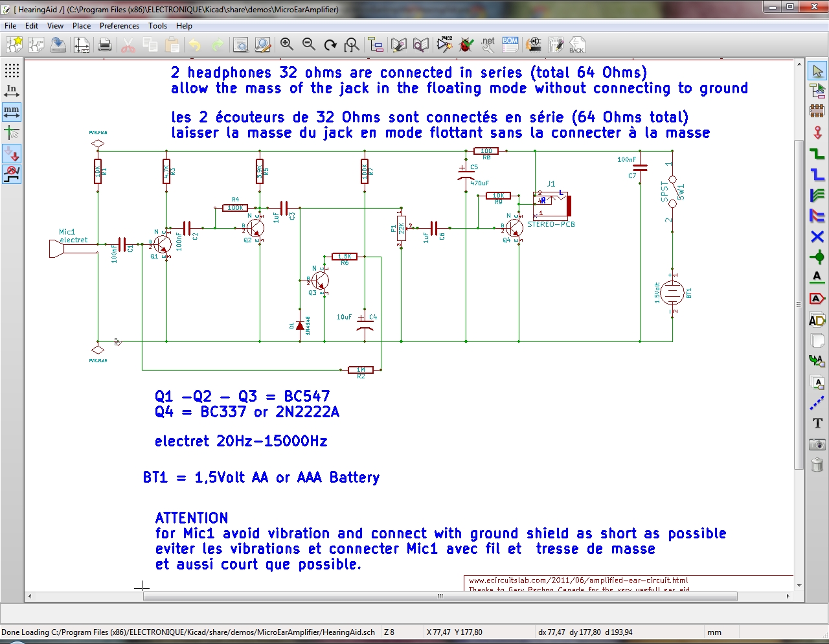The width and height of the screenshot is (829, 644).
Task: Open Pcbnew for board layout
Action: coord(556,45)
